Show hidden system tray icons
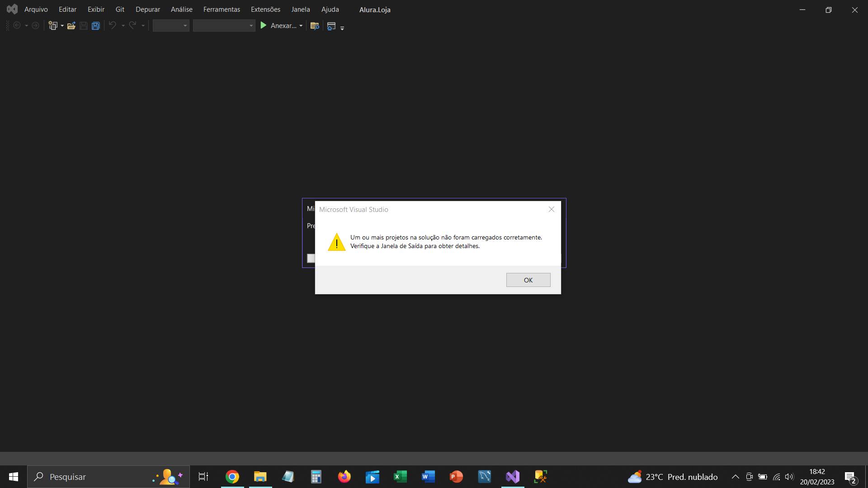This screenshot has width=868, height=488. [736, 477]
